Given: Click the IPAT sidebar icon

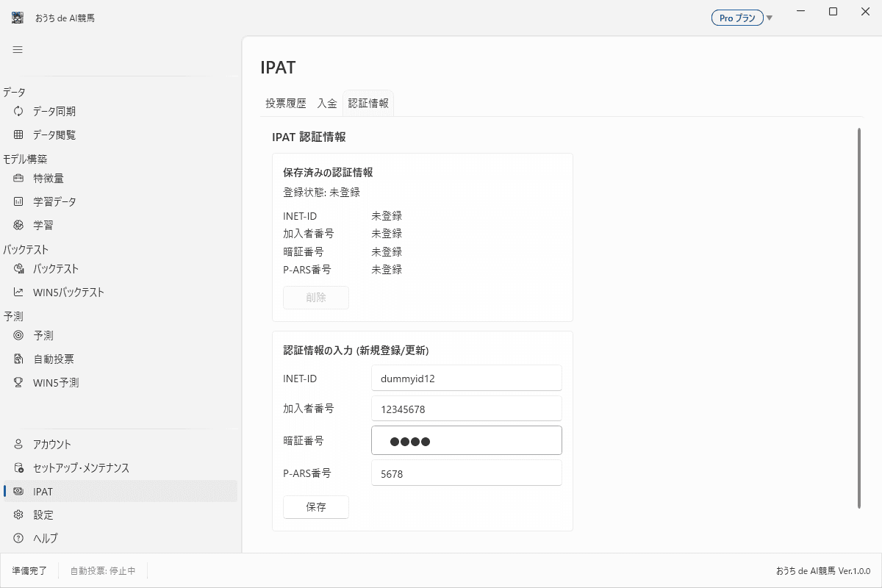Looking at the screenshot, I should pos(18,492).
